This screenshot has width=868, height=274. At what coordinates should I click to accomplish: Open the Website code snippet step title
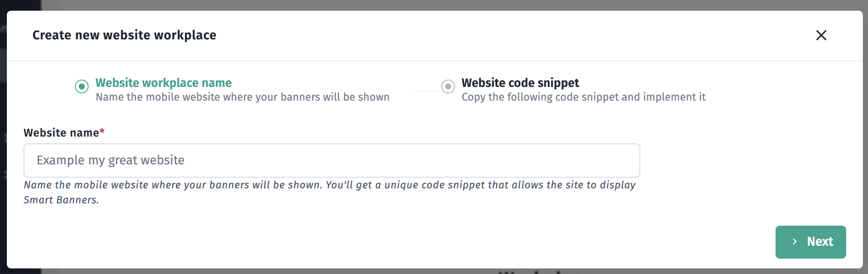tap(520, 83)
